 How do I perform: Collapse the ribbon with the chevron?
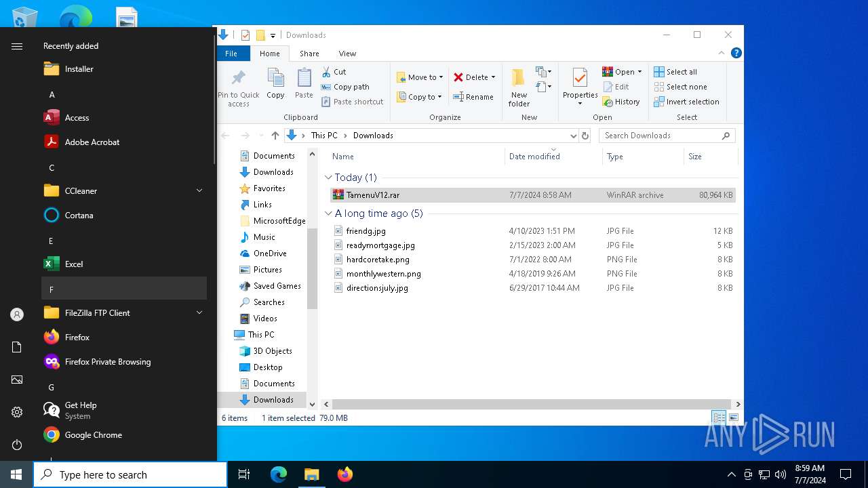(722, 53)
